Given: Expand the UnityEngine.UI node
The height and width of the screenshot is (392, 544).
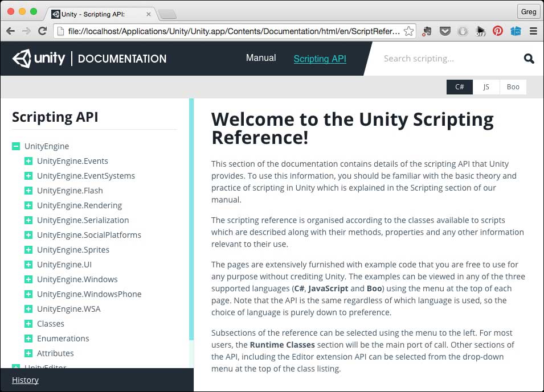Looking at the screenshot, I should [28, 265].
